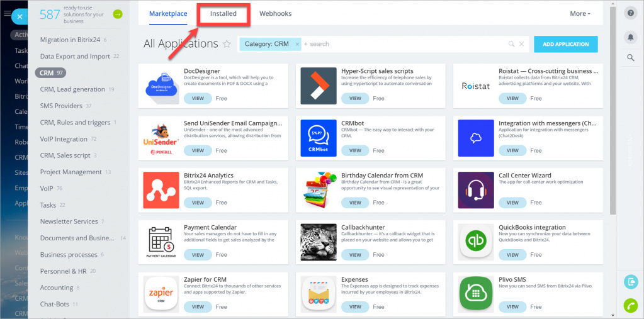644x319 pixels.
Task: Open the Hyper-Script sales scripts icon
Action: [319, 86]
